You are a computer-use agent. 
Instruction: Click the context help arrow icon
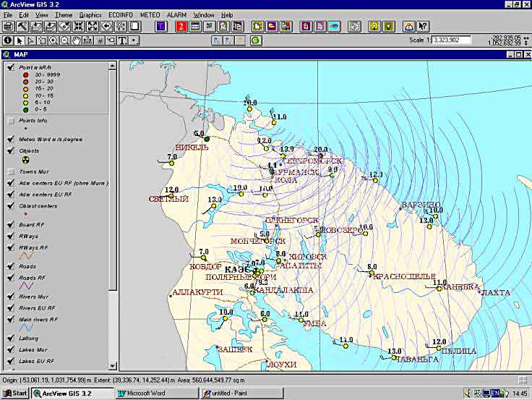pos(422,26)
